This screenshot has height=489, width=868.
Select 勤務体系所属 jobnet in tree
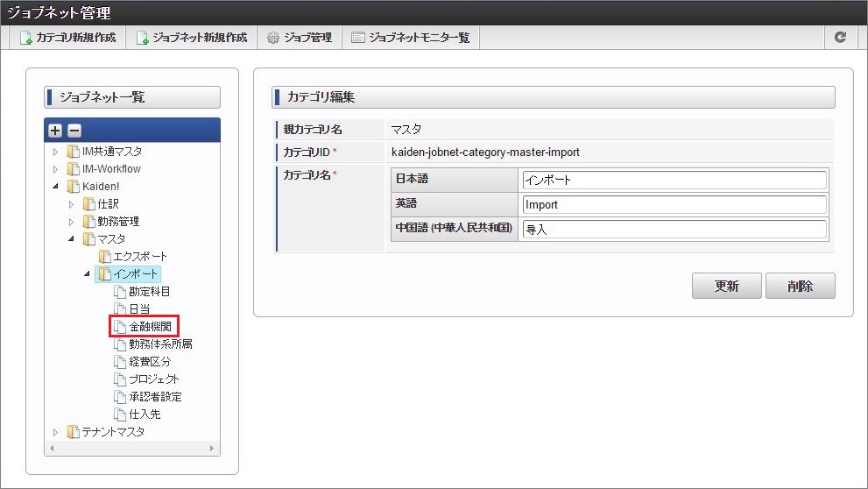(x=160, y=344)
